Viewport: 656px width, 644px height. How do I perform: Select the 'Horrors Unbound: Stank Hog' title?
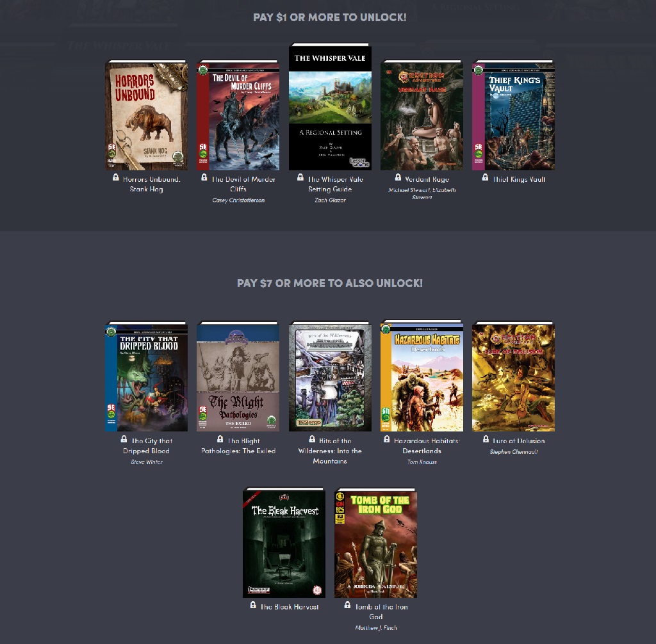151,184
